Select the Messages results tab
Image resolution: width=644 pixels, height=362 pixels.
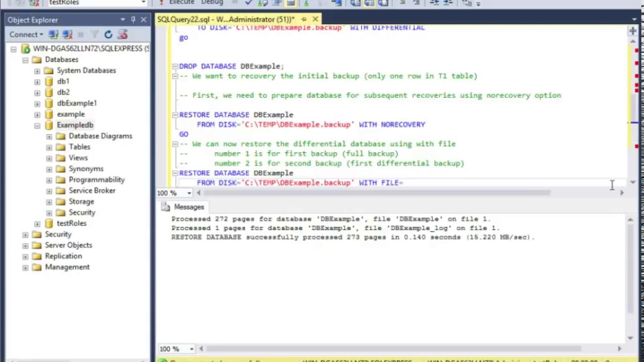pyautogui.click(x=182, y=207)
